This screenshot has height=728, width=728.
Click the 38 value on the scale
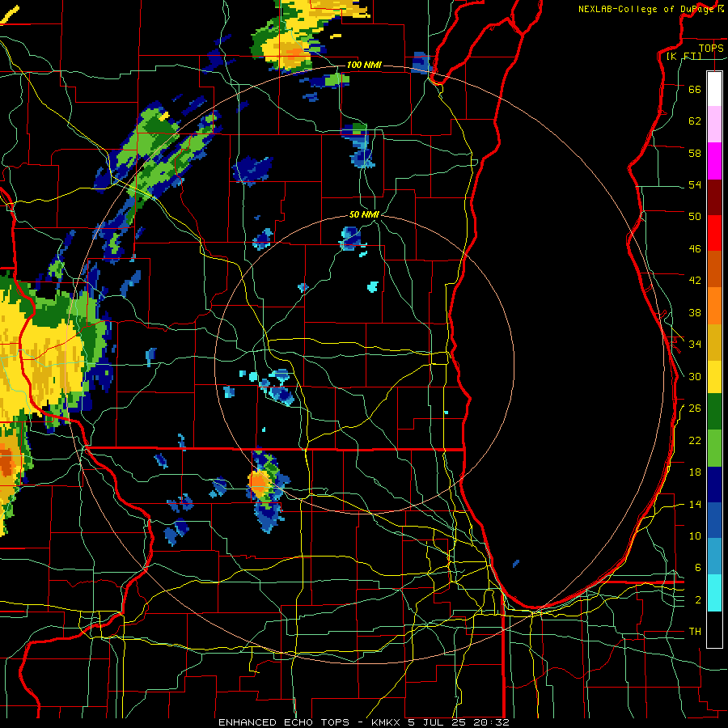coord(695,312)
